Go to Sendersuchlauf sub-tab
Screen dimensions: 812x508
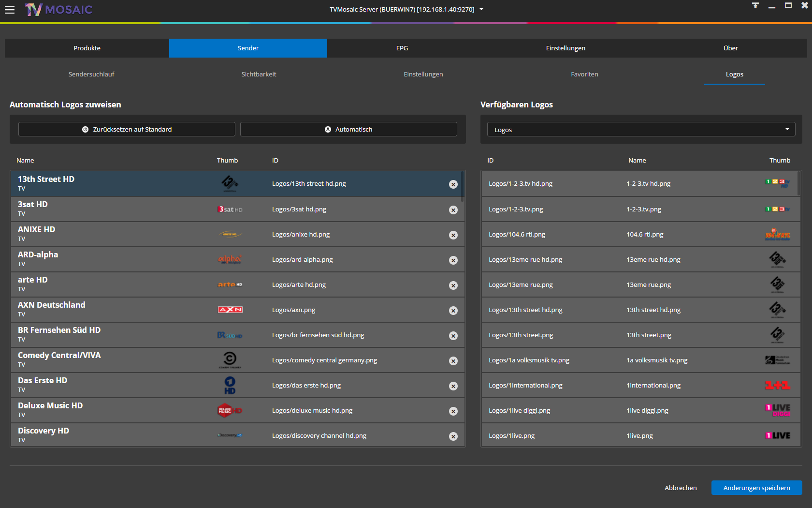coord(91,74)
